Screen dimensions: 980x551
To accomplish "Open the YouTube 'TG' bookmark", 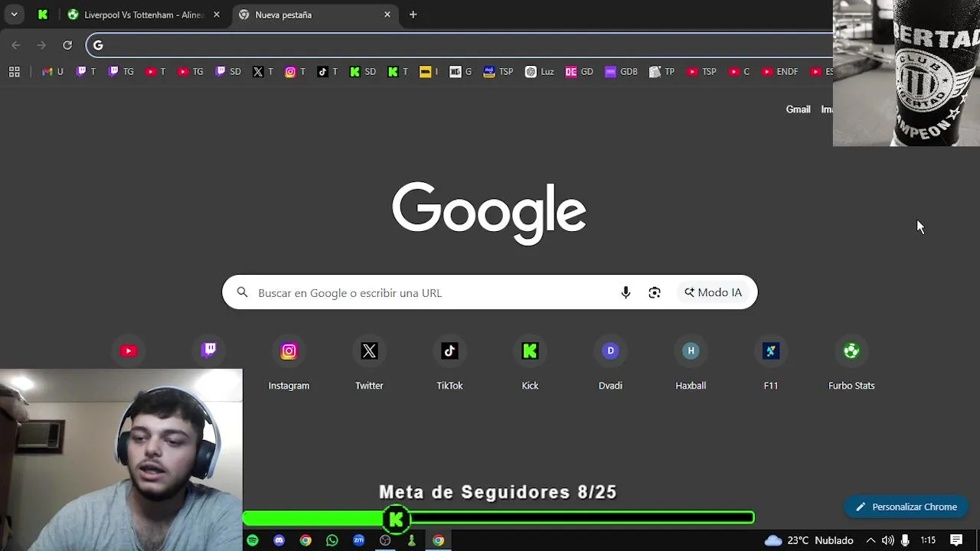I will 191,71.
